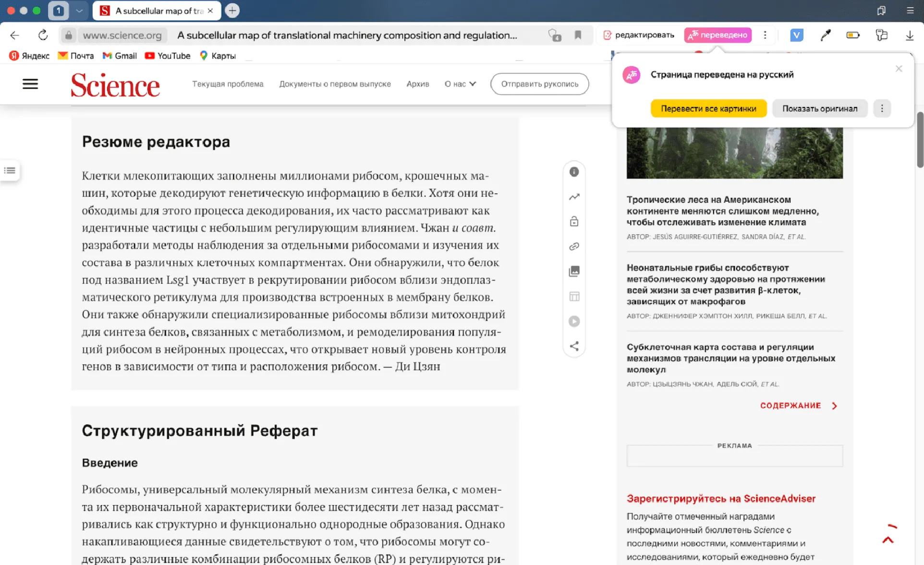Open the three-dot menu next to 'переведено'
Image resolution: width=924 pixels, height=565 pixels.
pos(765,35)
